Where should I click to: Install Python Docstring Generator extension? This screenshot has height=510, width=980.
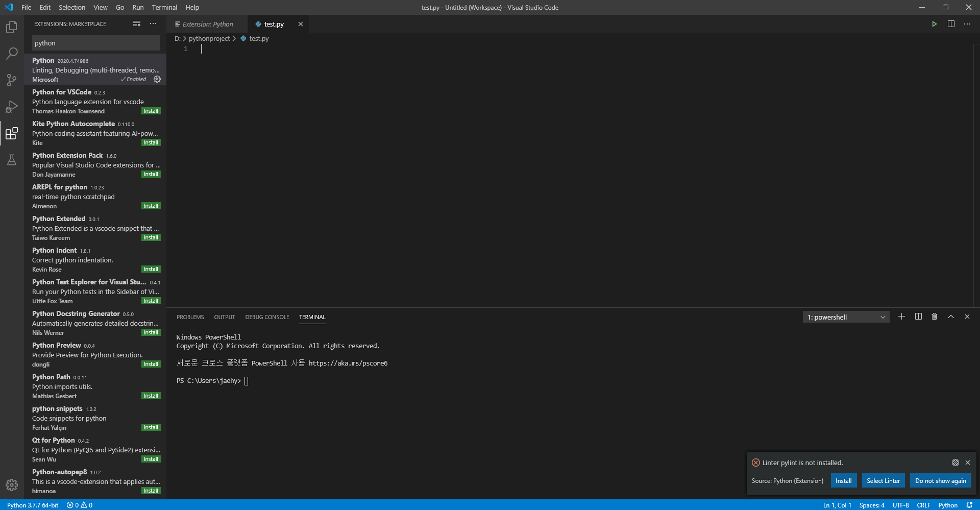click(151, 332)
